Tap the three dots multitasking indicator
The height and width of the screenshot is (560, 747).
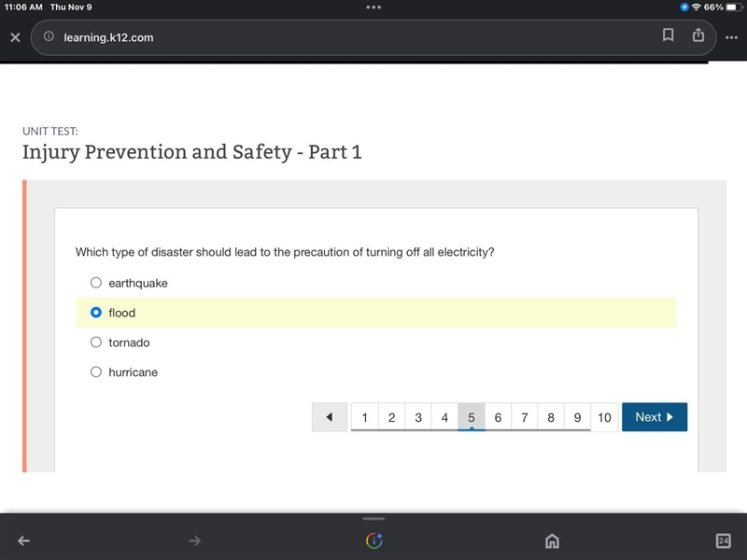[x=373, y=7]
